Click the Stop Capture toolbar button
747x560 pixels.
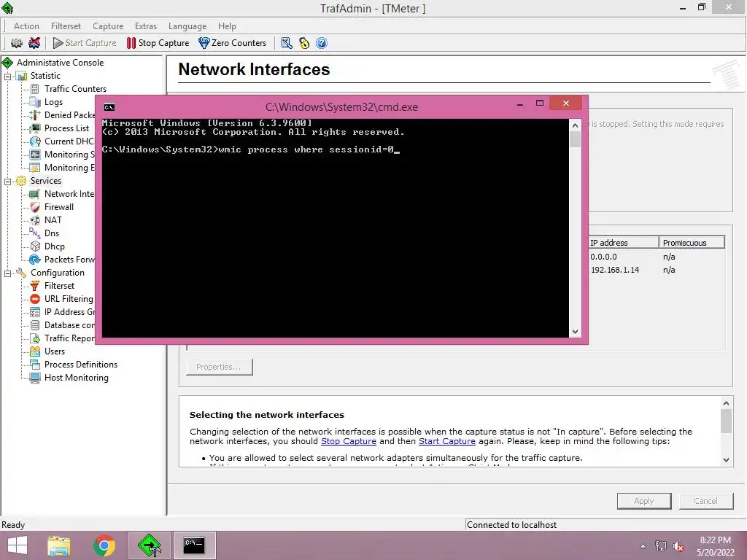tap(158, 43)
